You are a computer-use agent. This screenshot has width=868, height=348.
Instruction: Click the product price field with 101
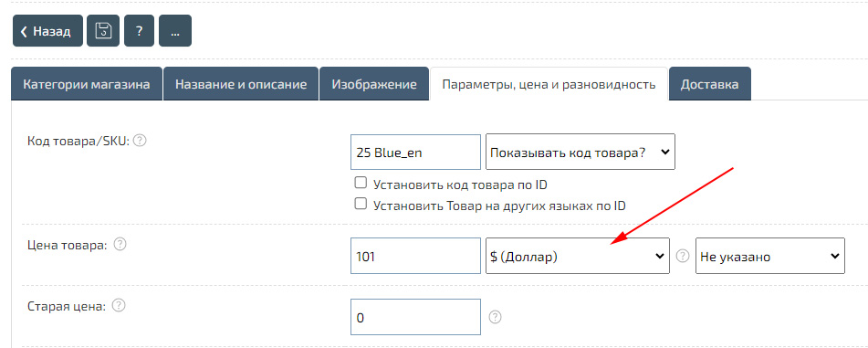pos(415,256)
